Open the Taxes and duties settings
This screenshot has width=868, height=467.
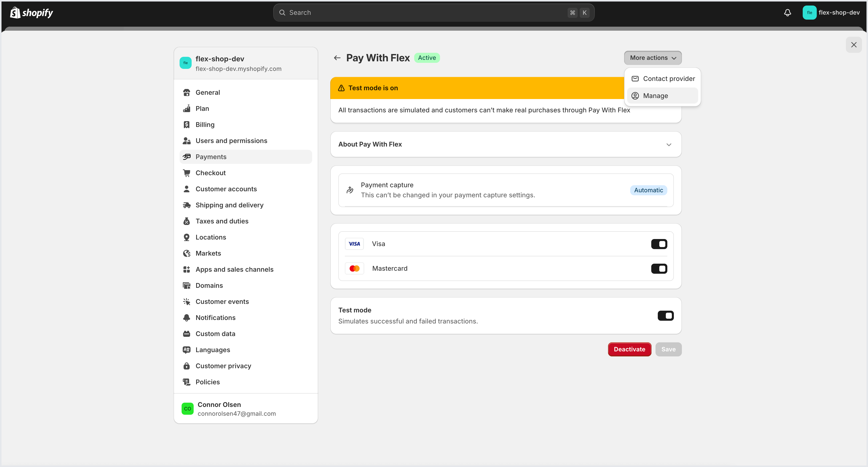[246, 221]
